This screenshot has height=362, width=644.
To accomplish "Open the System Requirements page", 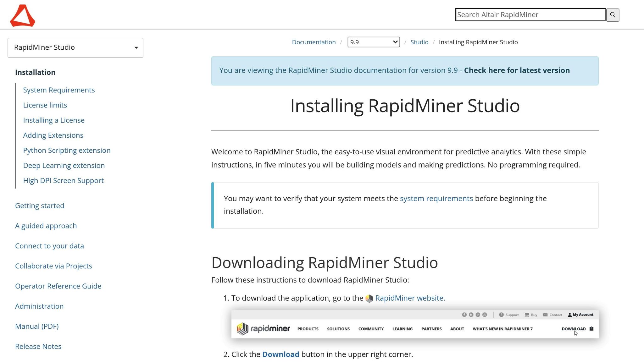I will click(59, 90).
